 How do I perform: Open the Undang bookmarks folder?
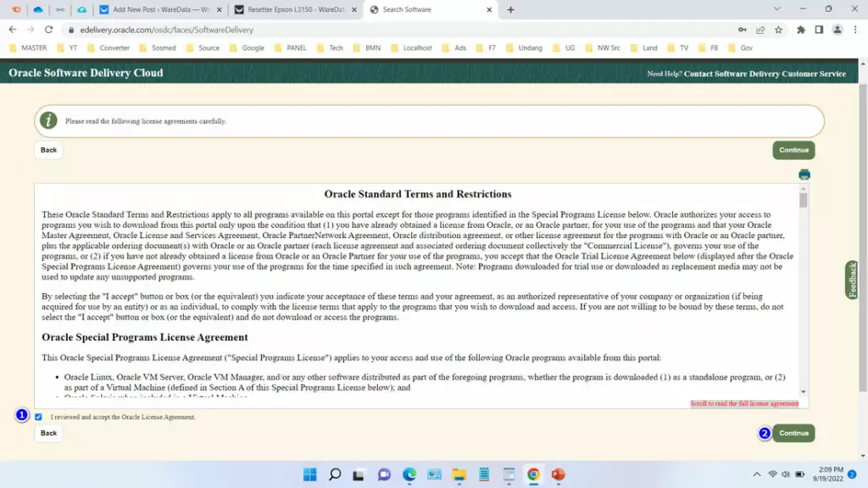click(524, 48)
